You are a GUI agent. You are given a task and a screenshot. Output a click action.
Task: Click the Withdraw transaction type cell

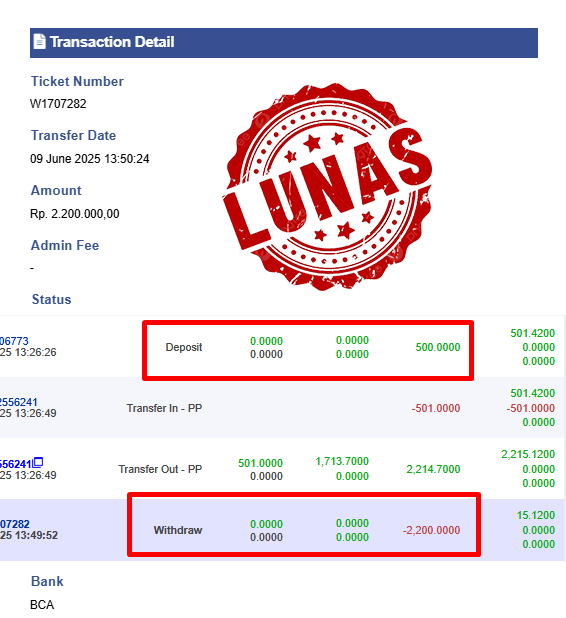(x=178, y=530)
